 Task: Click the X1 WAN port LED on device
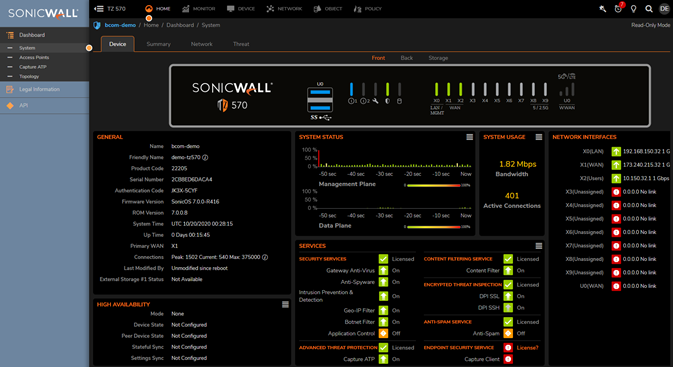point(449,89)
